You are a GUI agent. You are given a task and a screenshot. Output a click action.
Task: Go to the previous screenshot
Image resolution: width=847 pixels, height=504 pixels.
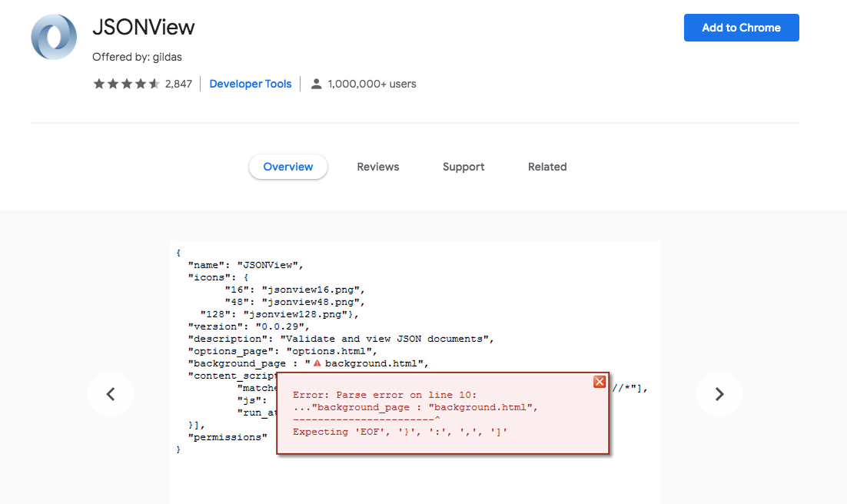click(111, 394)
